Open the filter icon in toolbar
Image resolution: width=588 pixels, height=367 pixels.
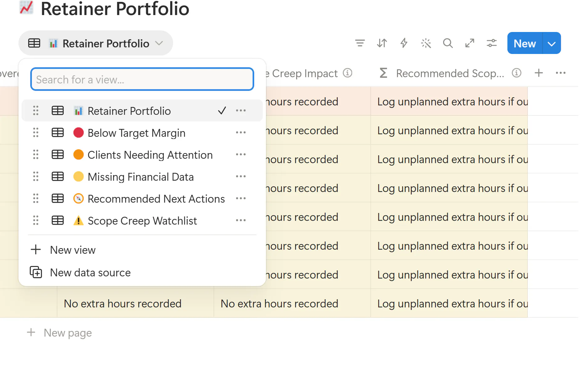[x=360, y=43]
